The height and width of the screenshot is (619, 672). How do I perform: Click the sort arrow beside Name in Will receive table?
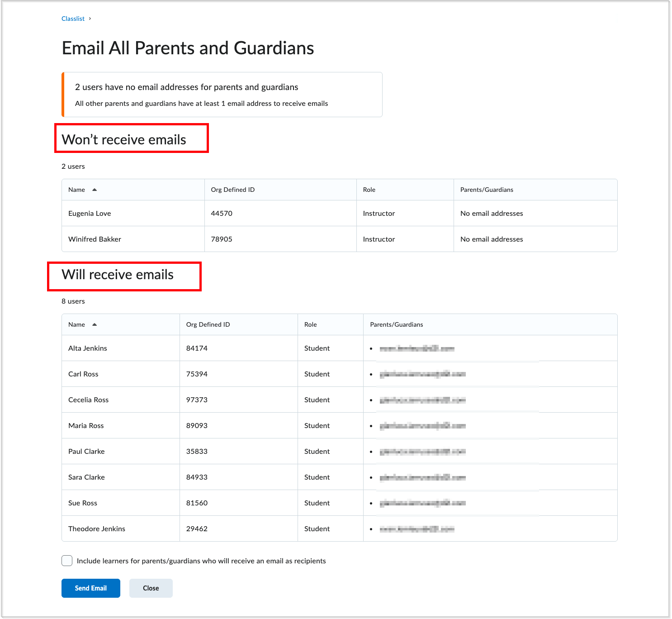pos(95,324)
